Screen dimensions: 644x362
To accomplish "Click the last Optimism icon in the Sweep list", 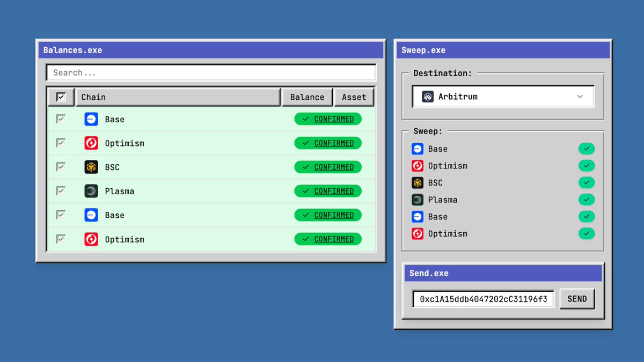I will [x=418, y=234].
